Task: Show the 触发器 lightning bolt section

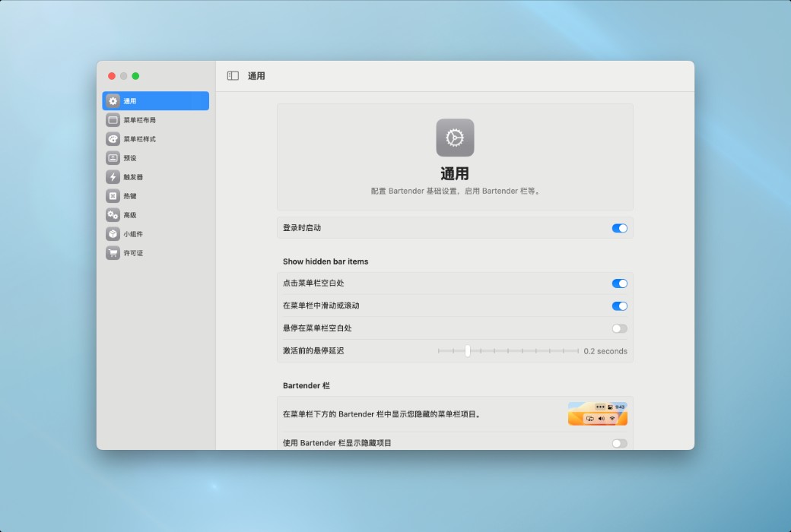Action: 155,177
